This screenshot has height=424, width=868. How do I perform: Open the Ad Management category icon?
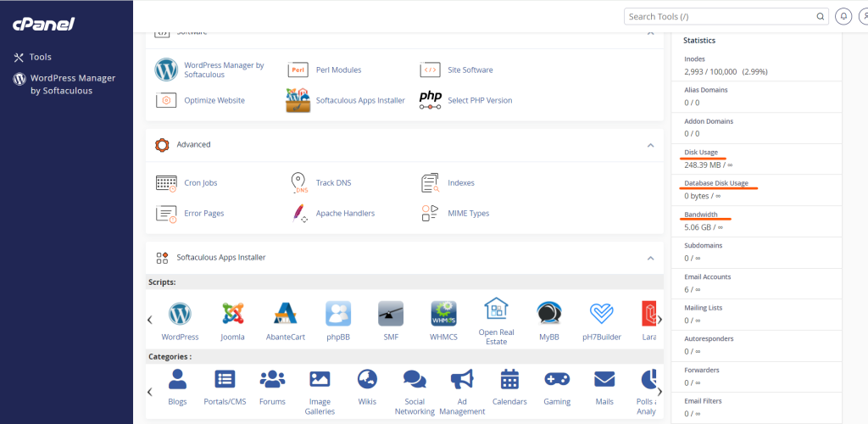(462, 379)
